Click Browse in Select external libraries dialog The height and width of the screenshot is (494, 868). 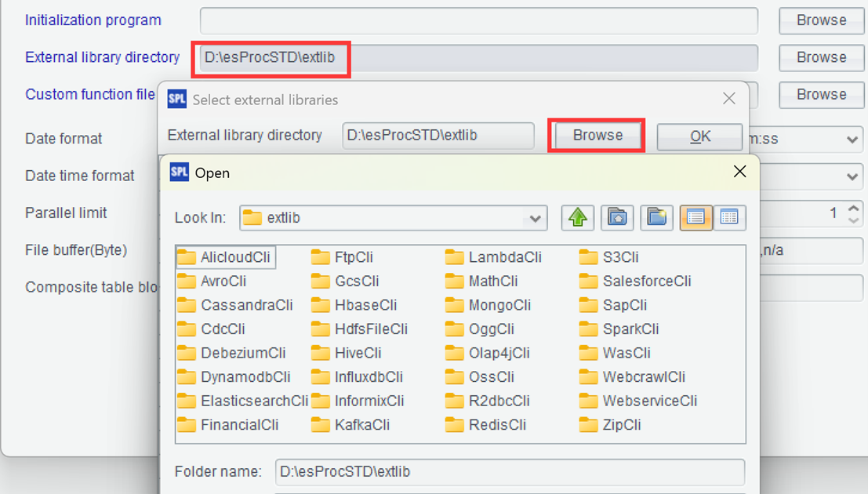(597, 136)
